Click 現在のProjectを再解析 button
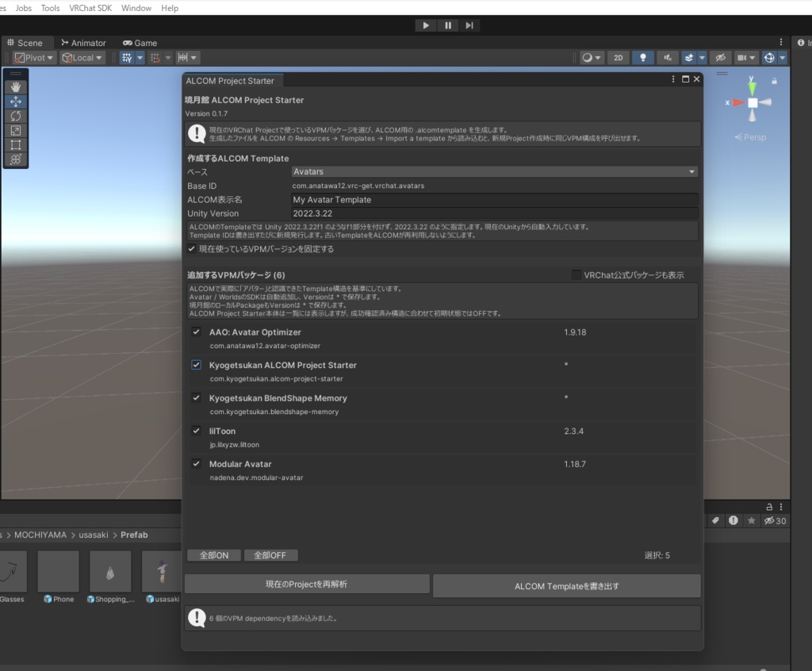This screenshot has width=812, height=671. tap(307, 584)
